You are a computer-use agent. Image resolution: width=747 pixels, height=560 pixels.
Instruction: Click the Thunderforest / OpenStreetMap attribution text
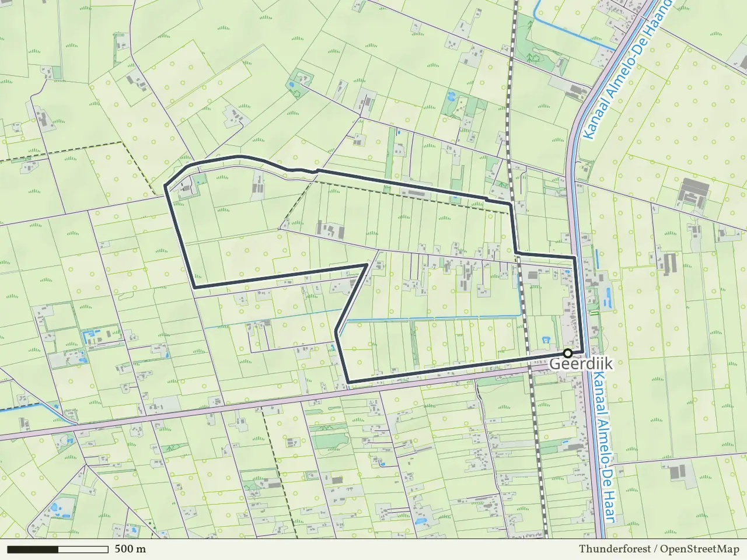click(x=659, y=549)
